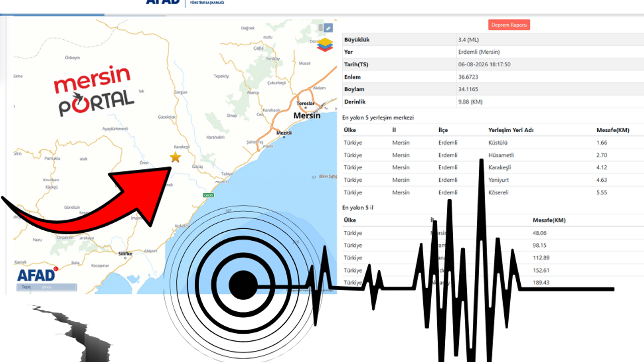Viewport: 644px width, 362px height.
Task: Click the province distance 98.15
Action: [539, 245]
